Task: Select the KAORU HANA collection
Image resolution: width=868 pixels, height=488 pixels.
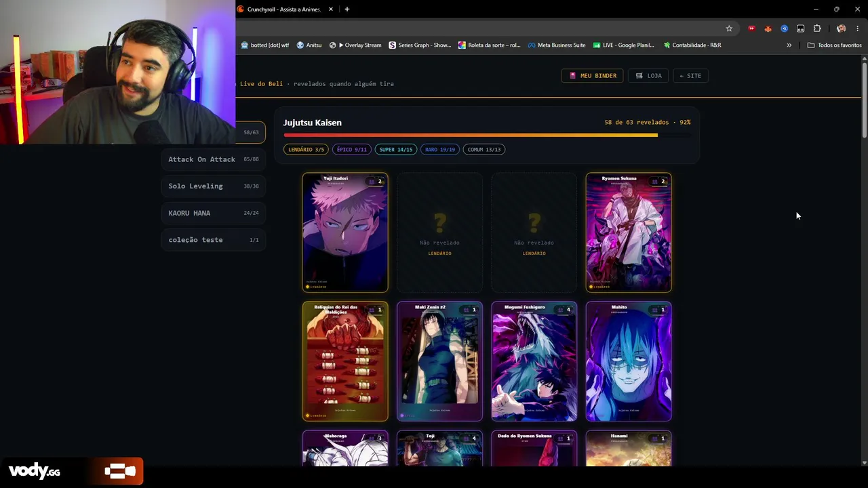Action: pyautogui.click(x=214, y=213)
